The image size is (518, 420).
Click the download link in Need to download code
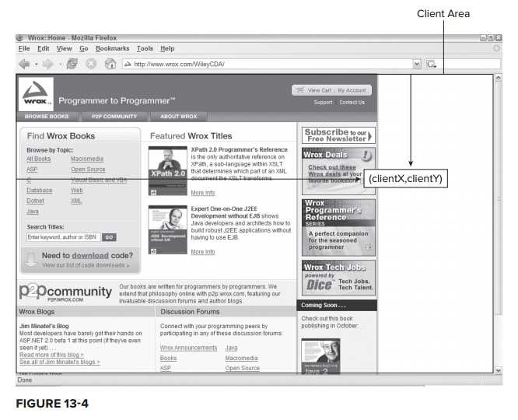[x=90, y=255]
